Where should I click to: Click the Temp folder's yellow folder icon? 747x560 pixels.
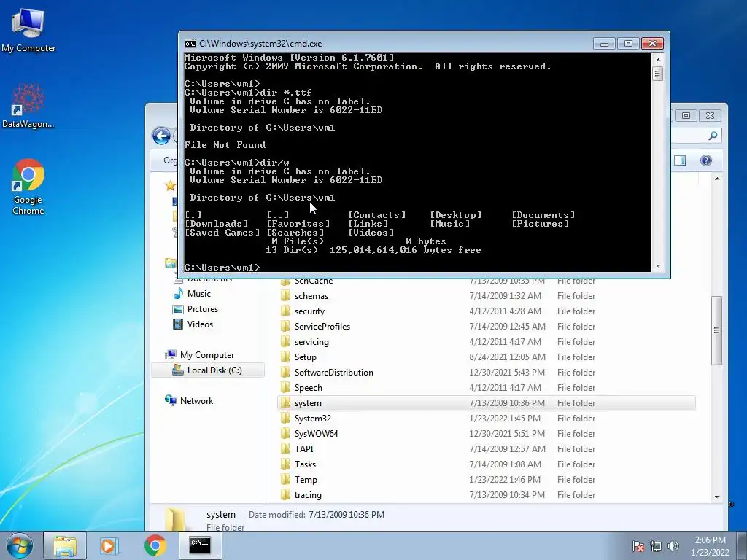pyautogui.click(x=285, y=480)
